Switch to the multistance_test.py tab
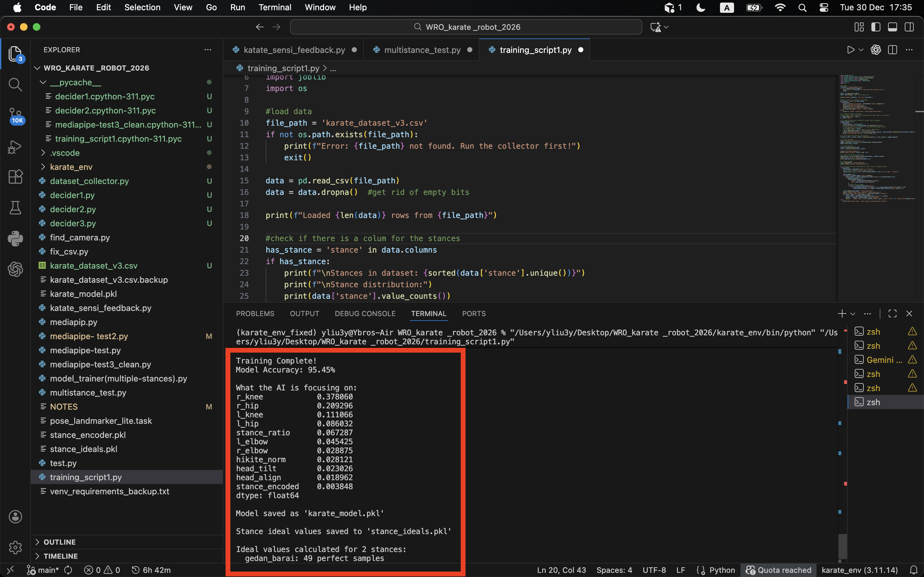The image size is (924, 577). click(x=422, y=50)
